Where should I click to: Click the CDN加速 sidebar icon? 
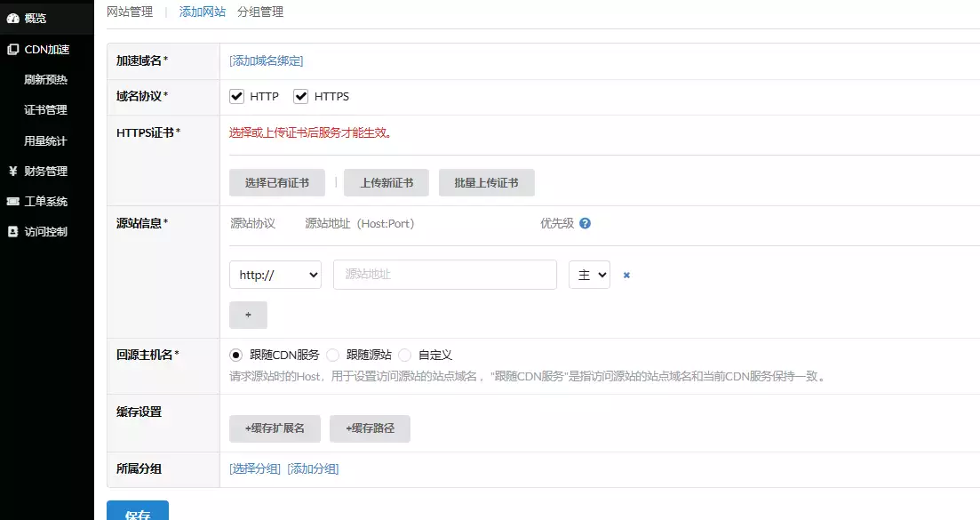click(x=12, y=50)
